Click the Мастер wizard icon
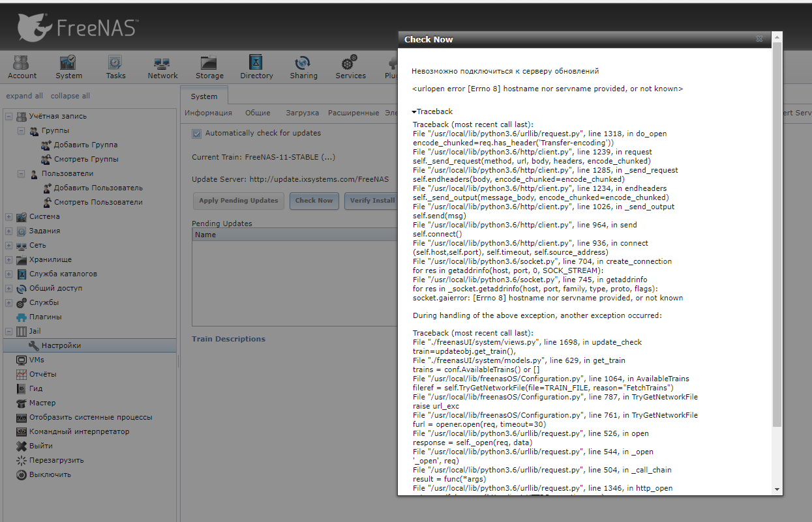 point(22,403)
